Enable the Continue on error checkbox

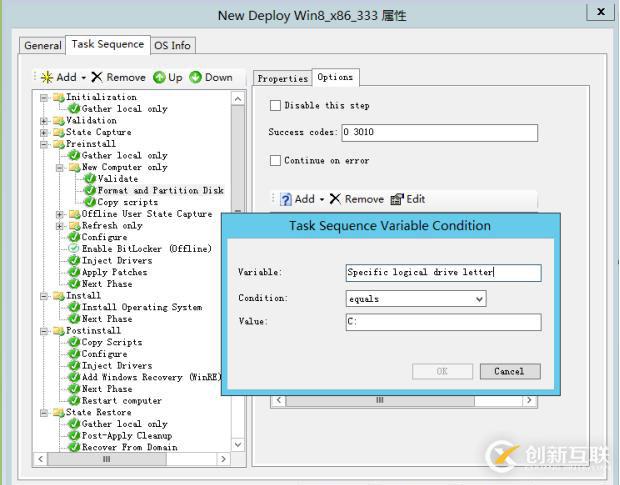[275, 160]
